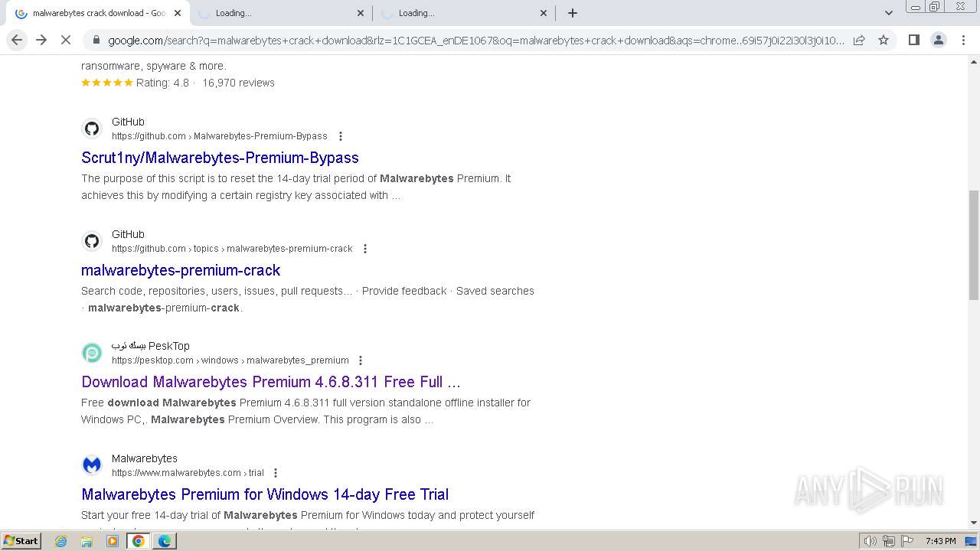
Task: Open a new tab
Action: pyautogui.click(x=572, y=13)
